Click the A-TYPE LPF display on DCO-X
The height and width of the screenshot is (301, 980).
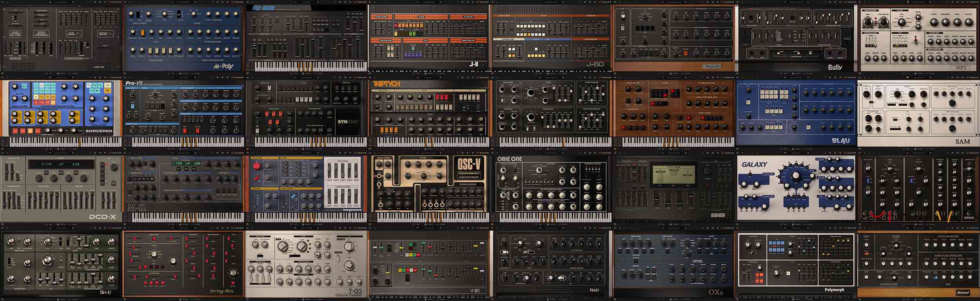(60, 164)
